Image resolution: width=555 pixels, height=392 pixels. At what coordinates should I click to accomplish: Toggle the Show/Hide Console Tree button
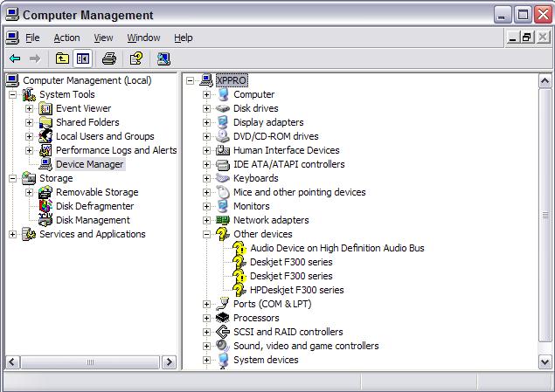[x=83, y=58]
